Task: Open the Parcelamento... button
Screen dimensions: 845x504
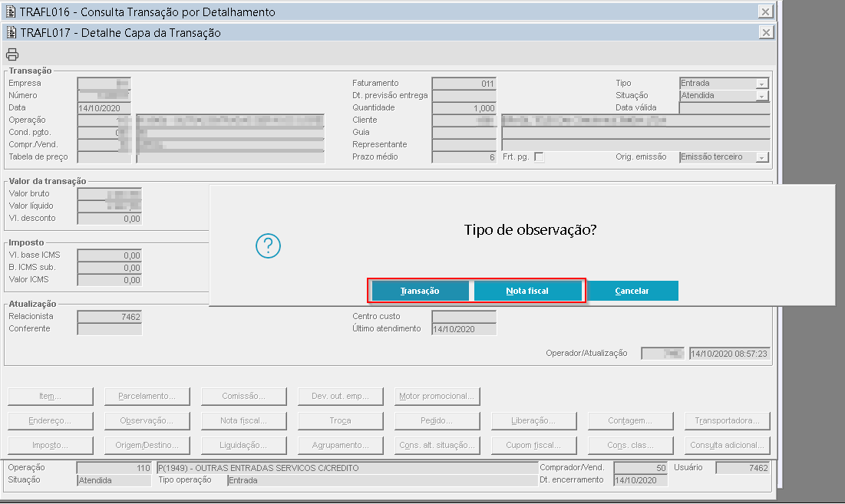Action: pyautogui.click(x=147, y=397)
